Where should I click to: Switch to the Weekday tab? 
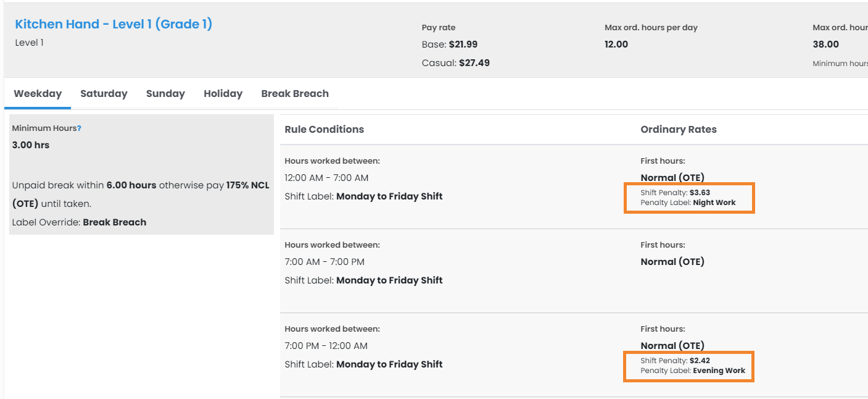pyautogui.click(x=38, y=94)
